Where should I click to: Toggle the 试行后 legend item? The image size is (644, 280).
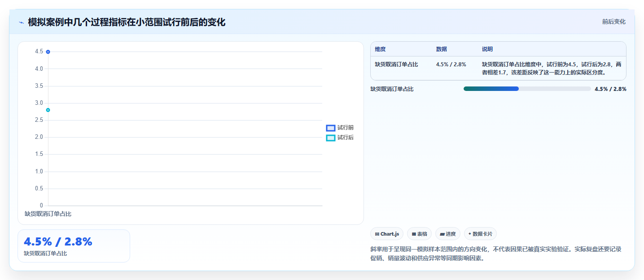point(340,138)
